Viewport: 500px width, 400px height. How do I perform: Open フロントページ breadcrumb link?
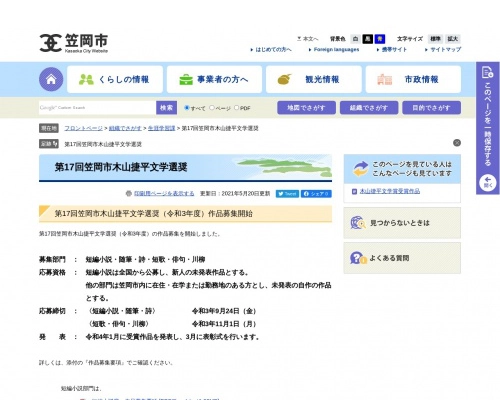pos(83,128)
